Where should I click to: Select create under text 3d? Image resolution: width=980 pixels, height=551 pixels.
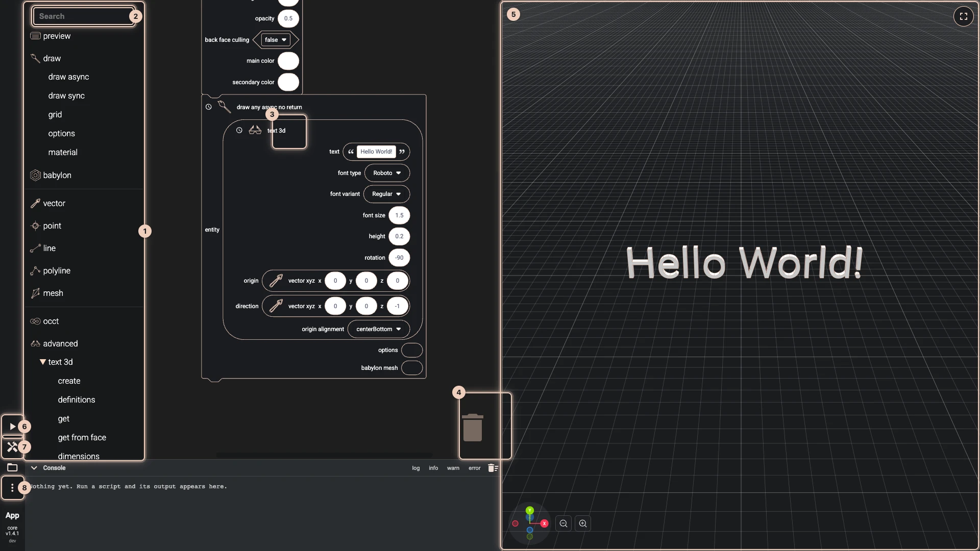pos(69,381)
